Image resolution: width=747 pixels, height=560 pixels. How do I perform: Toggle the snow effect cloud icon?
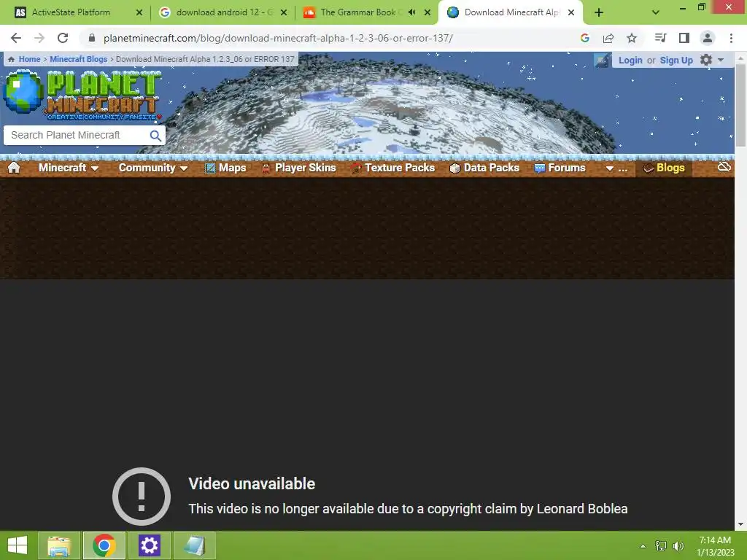[x=724, y=167]
